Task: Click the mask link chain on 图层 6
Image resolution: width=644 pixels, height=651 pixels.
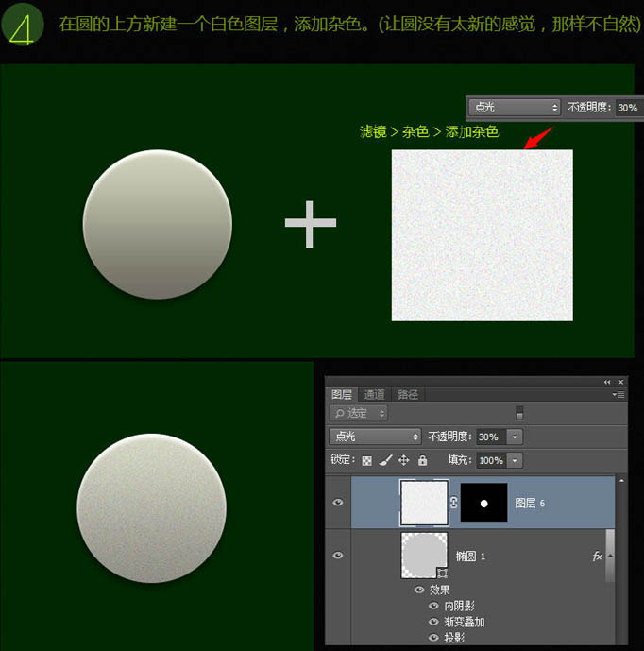Action: (x=453, y=504)
